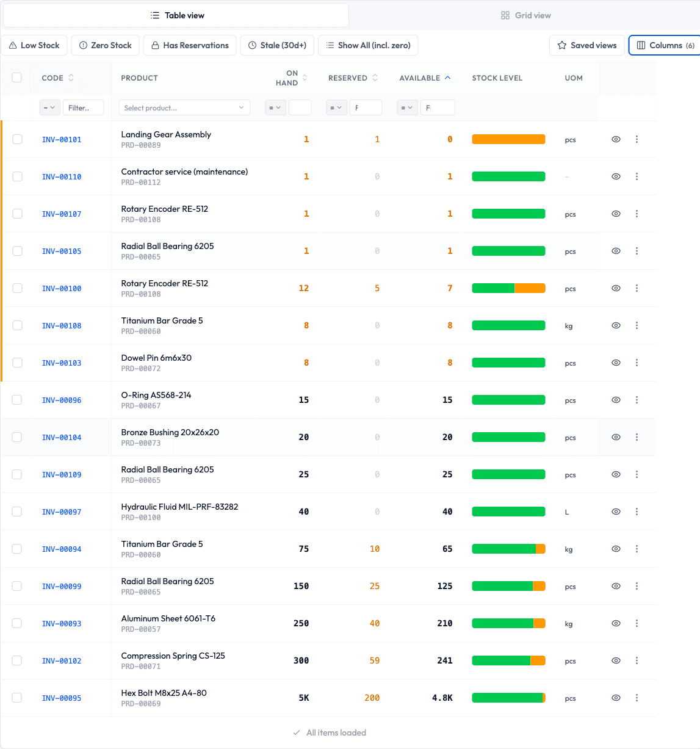
Task: Open more actions for INV-00095
Action: [x=637, y=698]
